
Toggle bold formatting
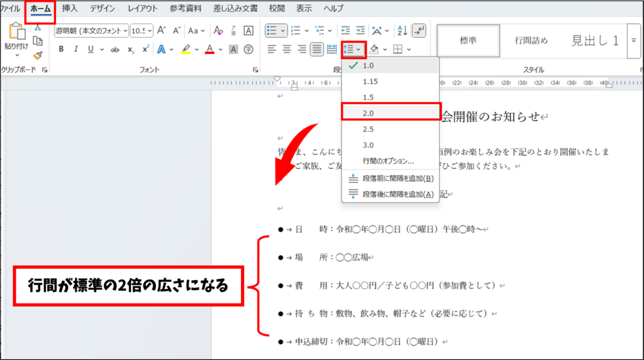61,50
